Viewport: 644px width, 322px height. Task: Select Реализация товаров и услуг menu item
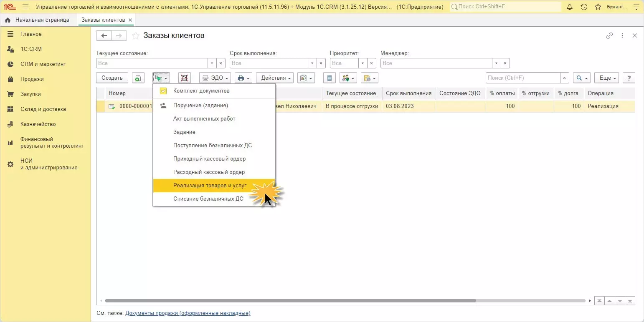pyautogui.click(x=210, y=186)
